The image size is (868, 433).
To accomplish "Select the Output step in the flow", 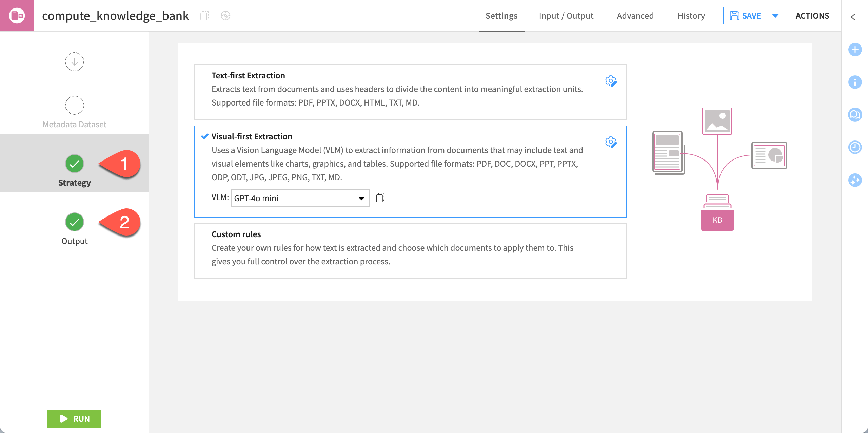I will (x=74, y=222).
